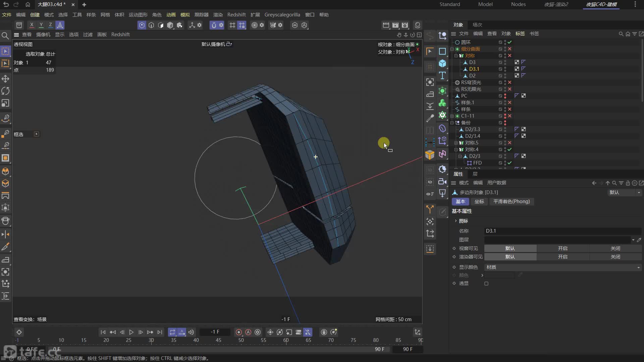This screenshot has width=644, height=362.
Task: Open search icon in object manager
Action: [x=621, y=34]
